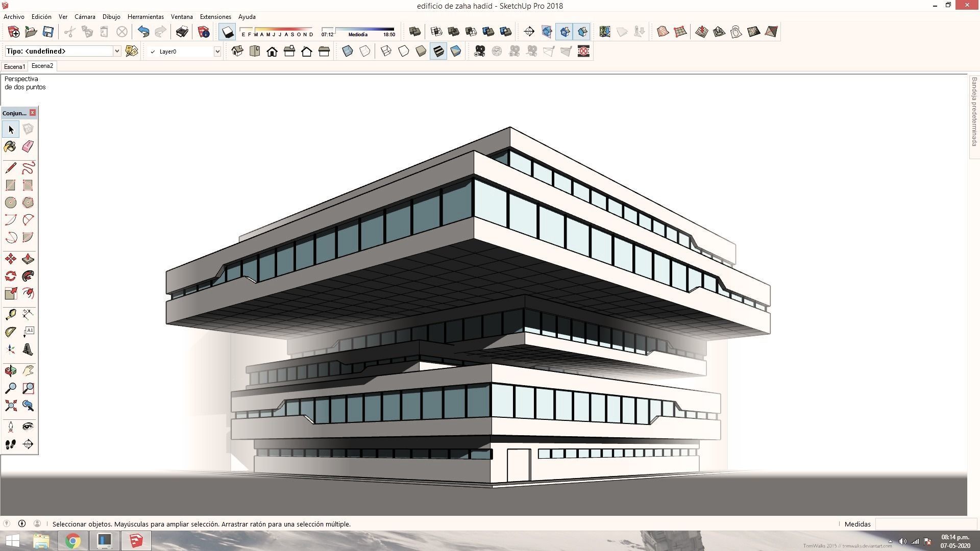Open the Extensiones menu

click(x=215, y=17)
